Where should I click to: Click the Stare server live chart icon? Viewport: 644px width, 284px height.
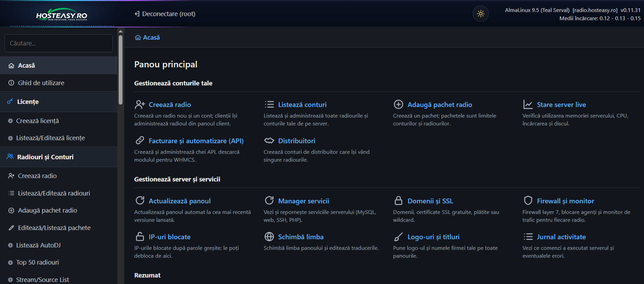[x=528, y=105]
